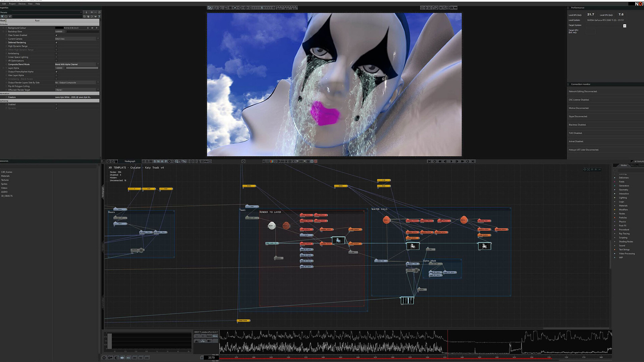The image size is (644, 362).
Task: Click the Composite render node thumbnail
Action: pos(407,300)
